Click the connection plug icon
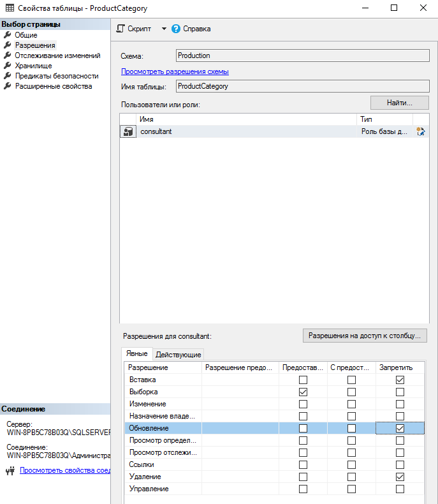Viewport: 438px width, 504px height. [10, 471]
